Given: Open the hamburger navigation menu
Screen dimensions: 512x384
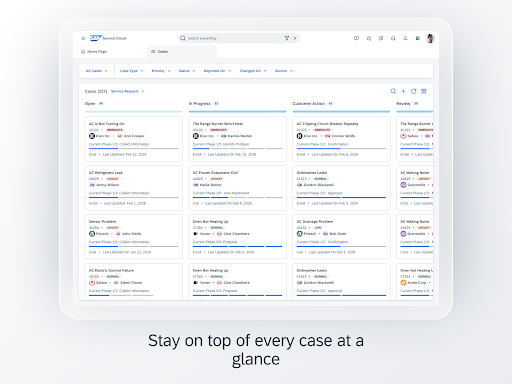Looking at the screenshot, I should tap(83, 38).
